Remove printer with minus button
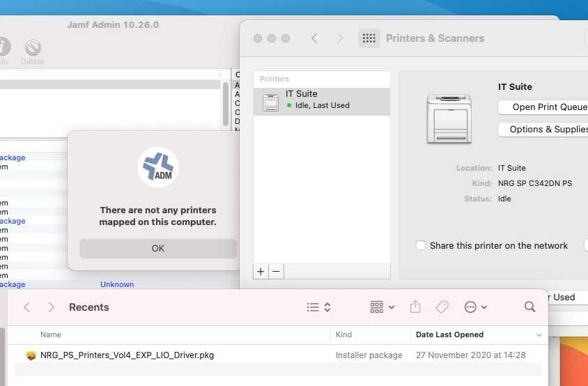588x386 pixels. pyautogui.click(x=276, y=271)
